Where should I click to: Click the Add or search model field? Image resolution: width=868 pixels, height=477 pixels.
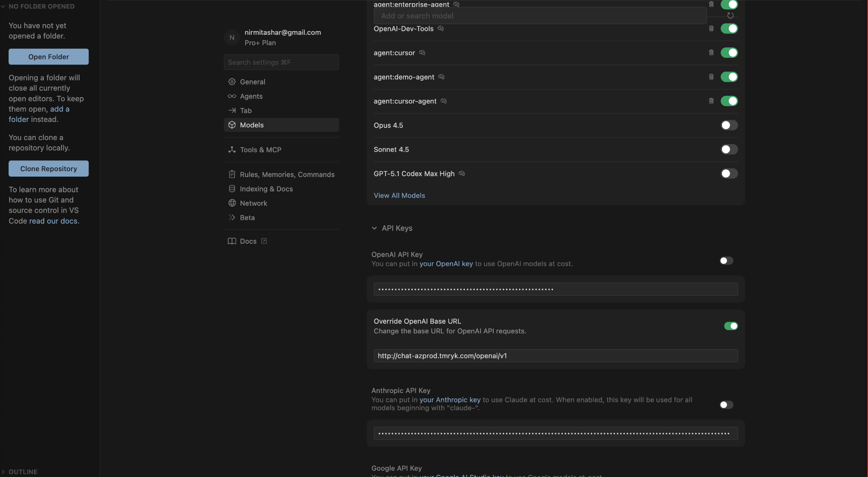(x=540, y=16)
